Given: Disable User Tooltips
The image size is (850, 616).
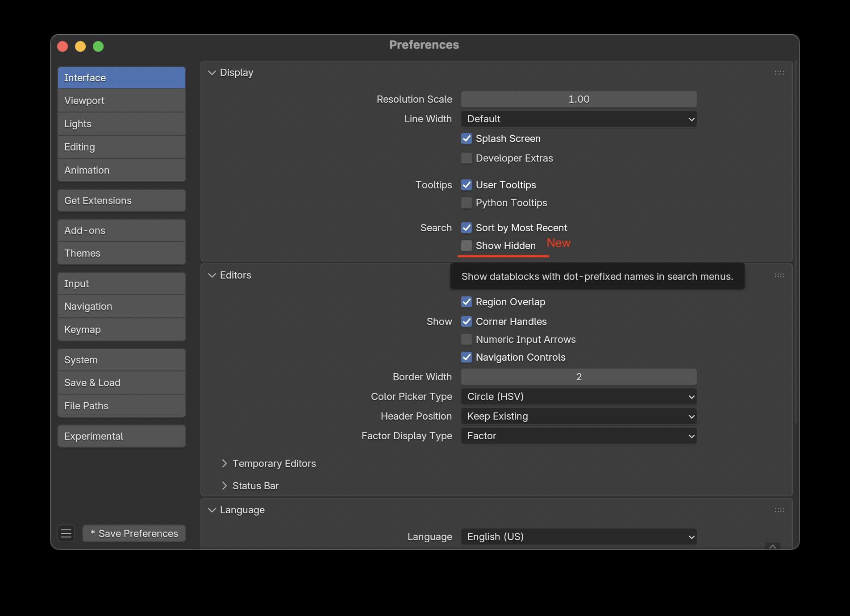Looking at the screenshot, I should [x=467, y=185].
